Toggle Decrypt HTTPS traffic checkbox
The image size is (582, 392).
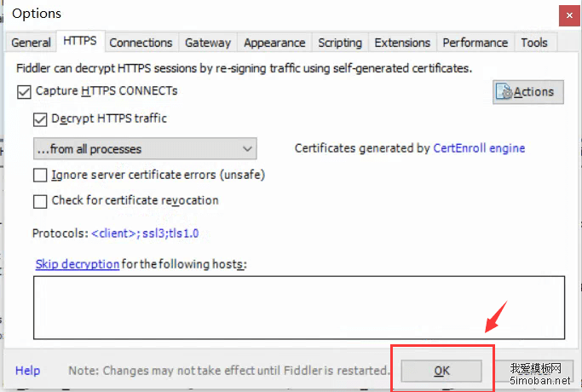pyautogui.click(x=40, y=119)
